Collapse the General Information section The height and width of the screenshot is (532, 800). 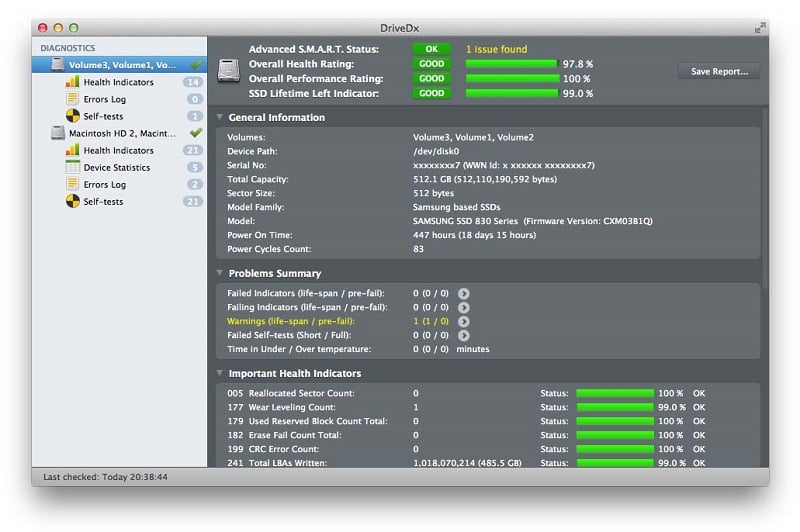[x=220, y=117]
